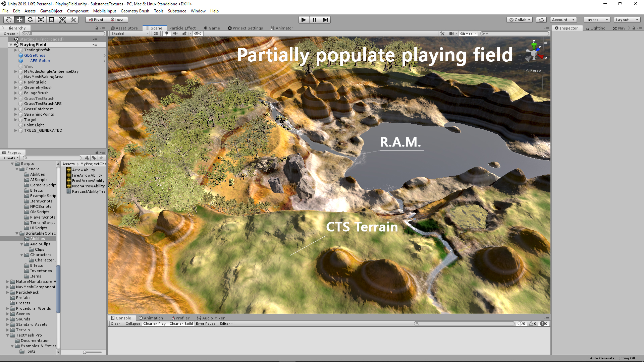The height and width of the screenshot is (362, 644).
Task: Expand the NatureManufacture folder
Action: tap(7, 282)
